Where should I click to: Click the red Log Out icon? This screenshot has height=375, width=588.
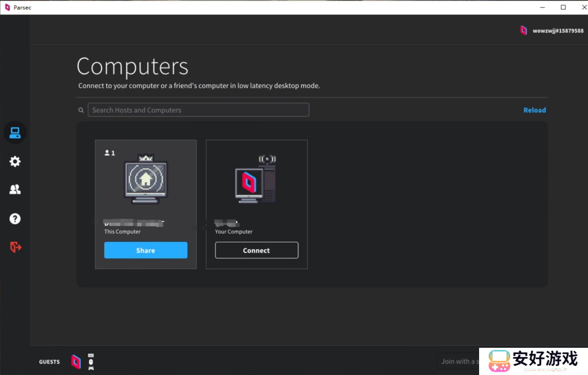point(15,247)
